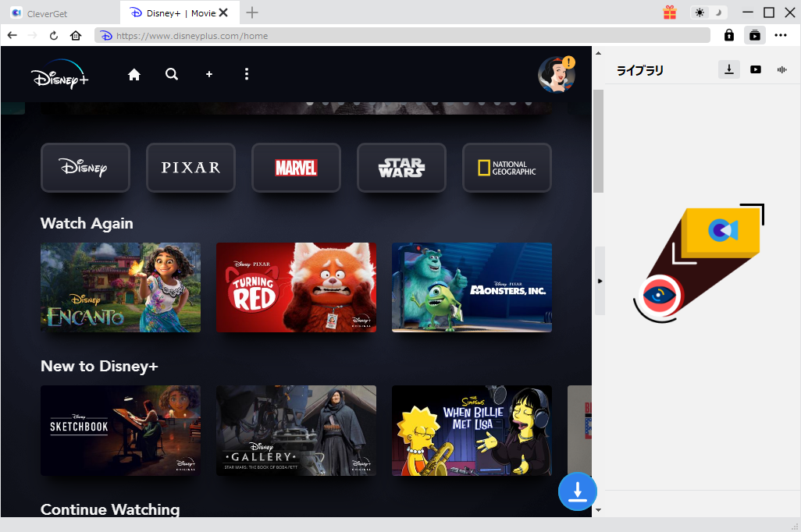Click the browser back arrow

[x=12, y=35]
